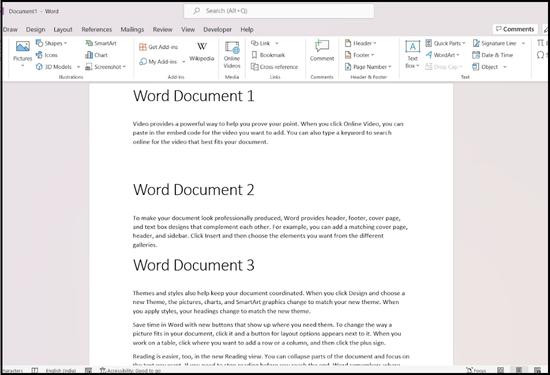Insert Icons from the ribbon
This screenshot has height=375, width=550.
(x=47, y=55)
